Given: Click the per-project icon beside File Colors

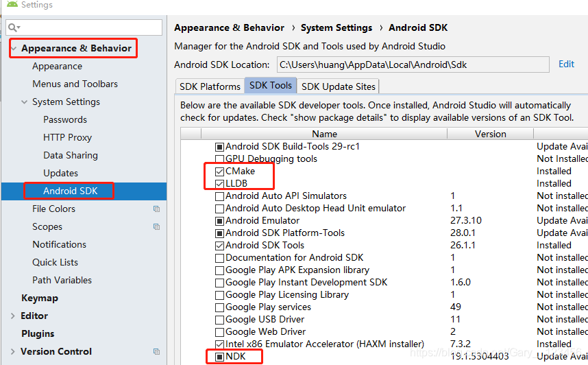Looking at the screenshot, I should 156,209.
